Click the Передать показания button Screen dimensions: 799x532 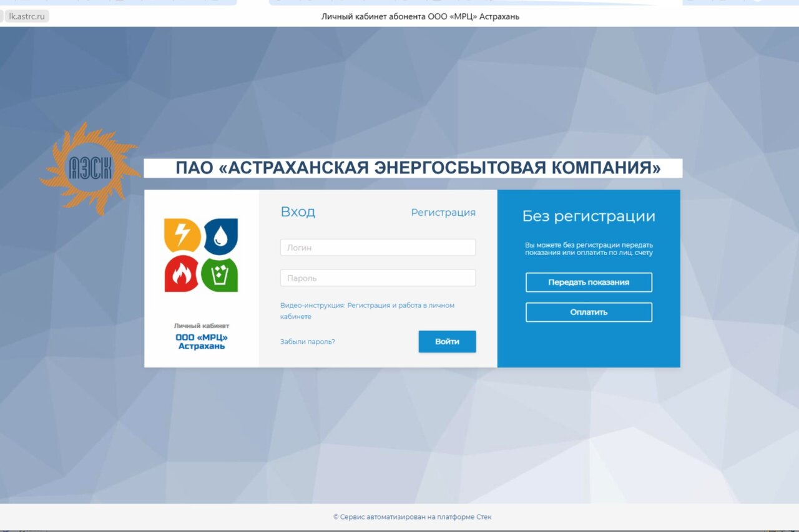[589, 283]
